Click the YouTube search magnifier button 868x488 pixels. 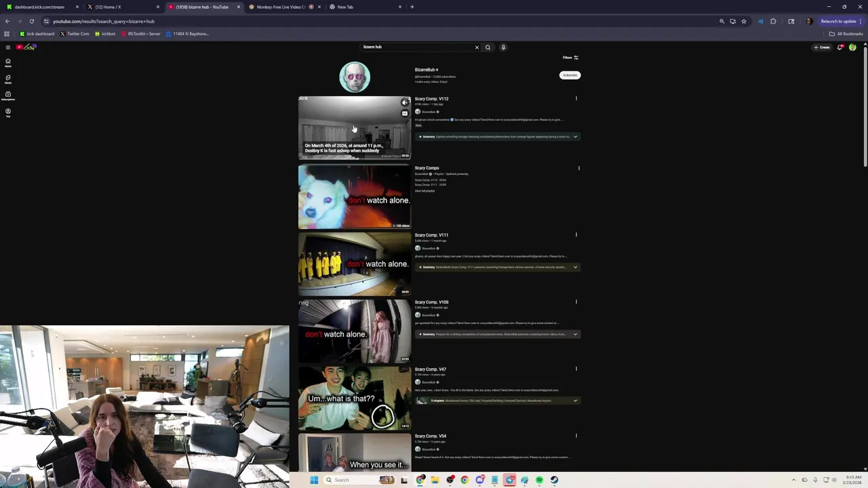click(488, 47)
